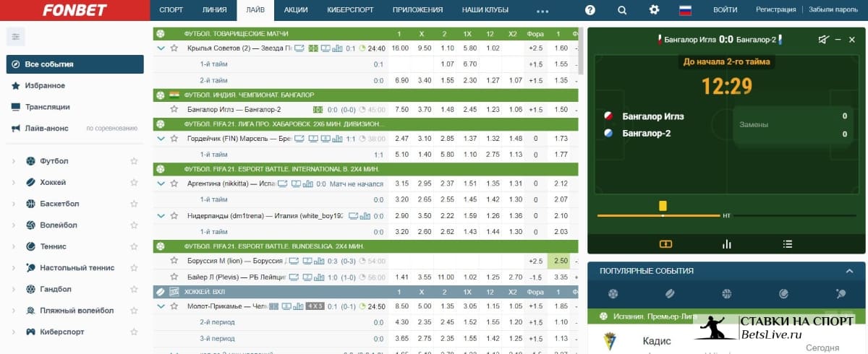Add Хоккей sport to favorites in sidebar
Screen dimensions: 868x354
point(133,182)
